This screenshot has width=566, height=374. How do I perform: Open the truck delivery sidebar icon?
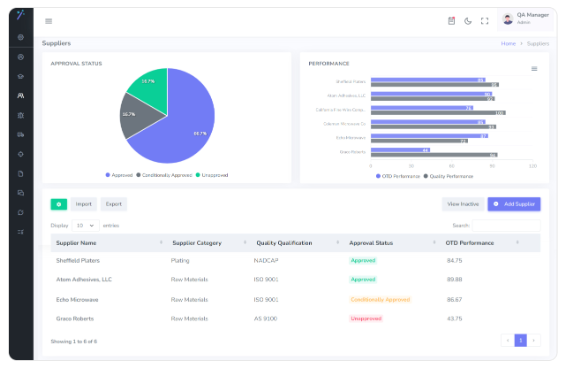point(21,135)
